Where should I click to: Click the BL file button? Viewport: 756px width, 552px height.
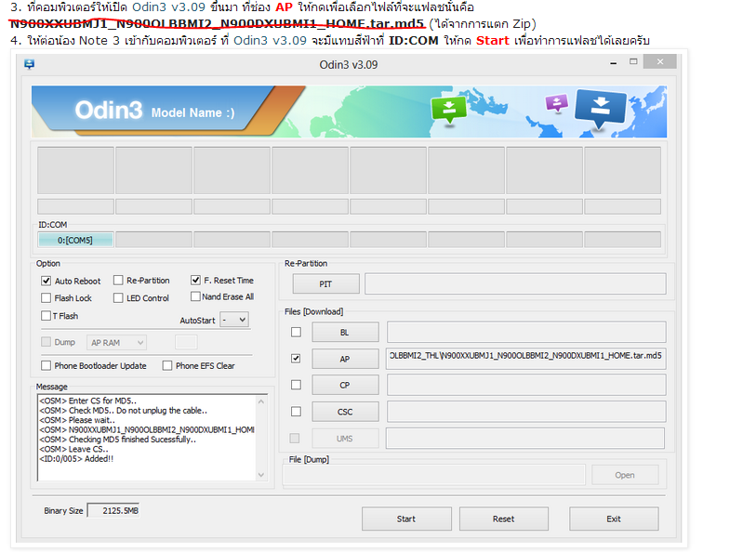(345, 333)
